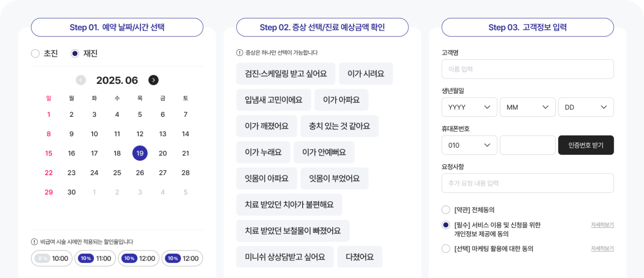The image size is (644, 278).
Task: Open the YYYY birth year dropdown
Action: point(469,107)
